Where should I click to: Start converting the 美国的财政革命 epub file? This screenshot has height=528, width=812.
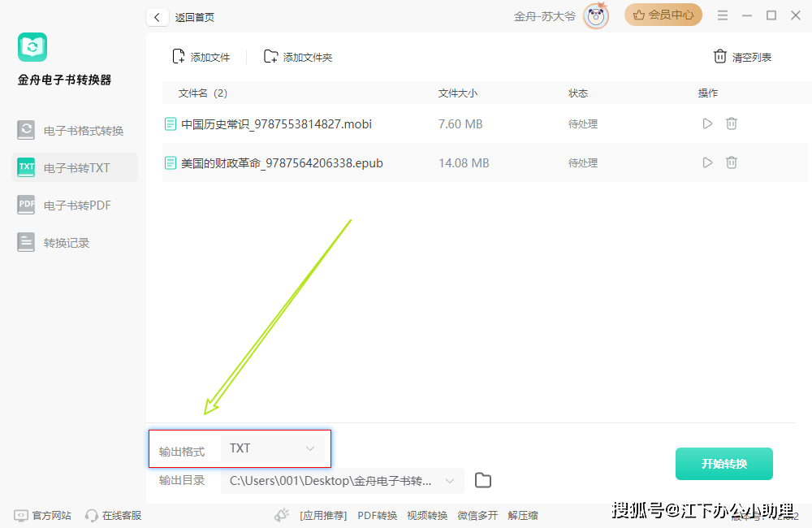707,162
